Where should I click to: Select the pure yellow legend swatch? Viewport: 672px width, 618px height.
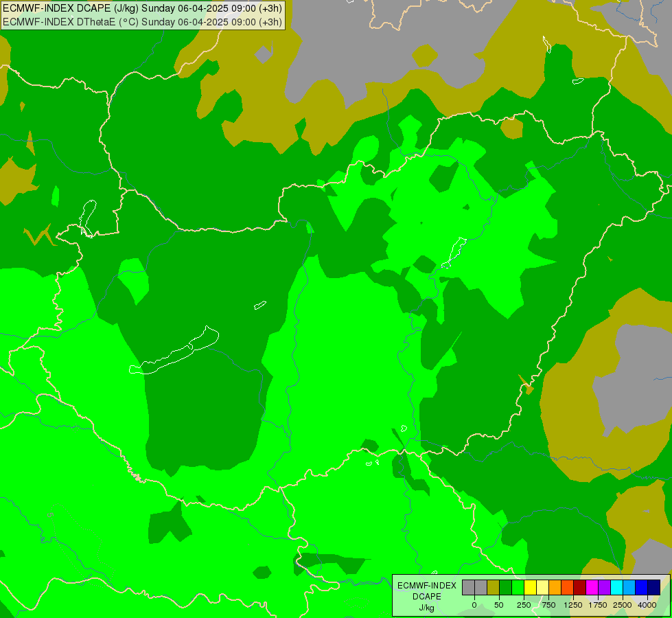point(531,588)
